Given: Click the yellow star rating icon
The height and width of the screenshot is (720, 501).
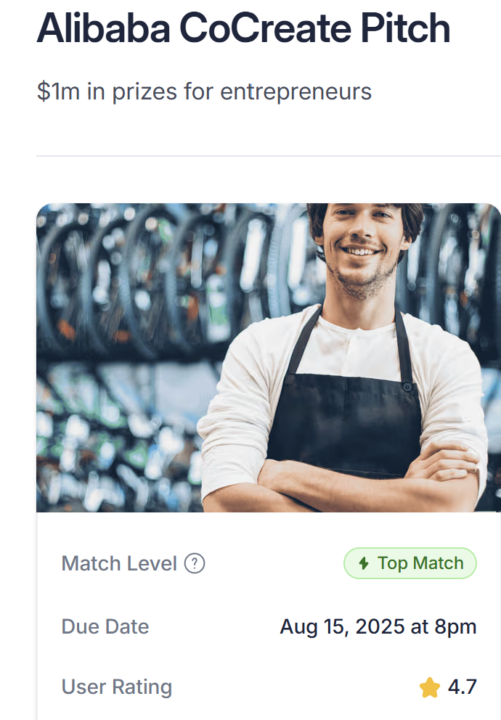Looking at the screenshot, I should [x=430, y=688].
